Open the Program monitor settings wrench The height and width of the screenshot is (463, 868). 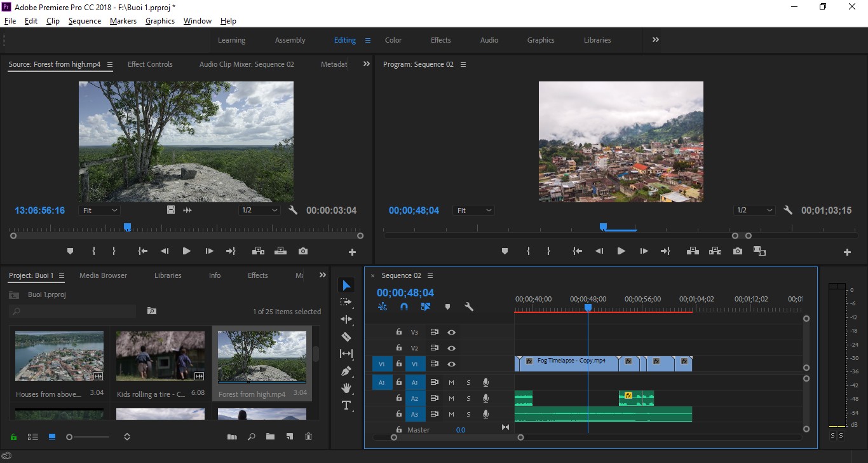pos(788,210)
